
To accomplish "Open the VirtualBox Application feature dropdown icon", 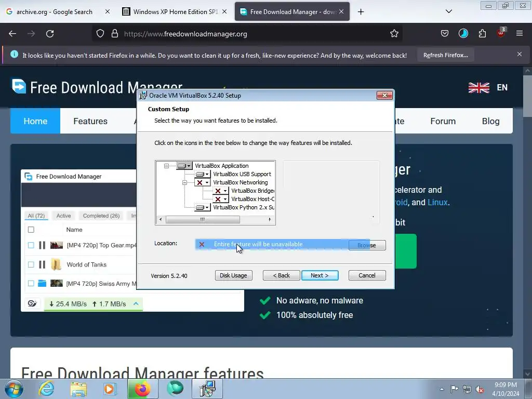I will pos(184,166).
